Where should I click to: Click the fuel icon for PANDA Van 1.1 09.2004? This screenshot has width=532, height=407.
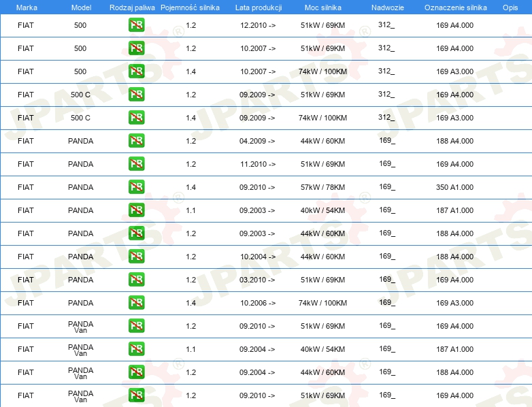[136, 348]
